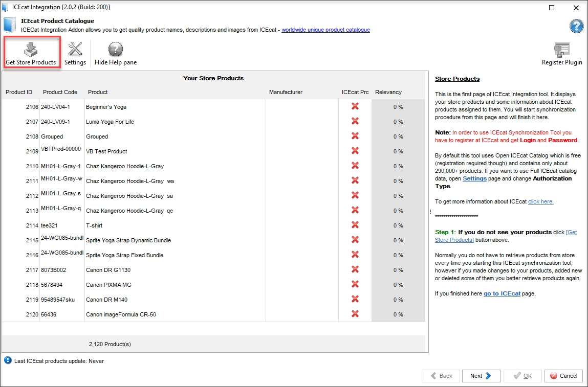Screen dimensions: 588x387
Task: Click 'Last ICEcat products update: Never' status text
Action: point(59,361)
